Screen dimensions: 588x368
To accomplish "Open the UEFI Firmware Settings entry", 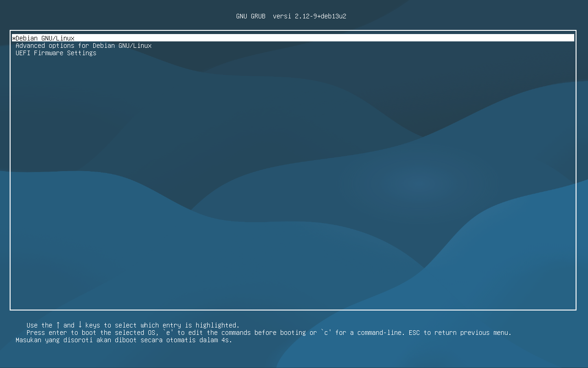I will click(56, 53).
